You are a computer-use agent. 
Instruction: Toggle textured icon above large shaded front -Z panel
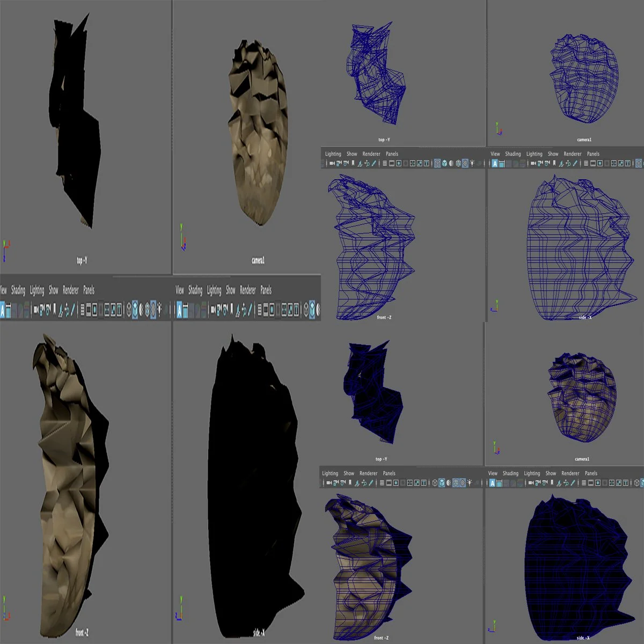pyautogui.click(x=153, y=310)
